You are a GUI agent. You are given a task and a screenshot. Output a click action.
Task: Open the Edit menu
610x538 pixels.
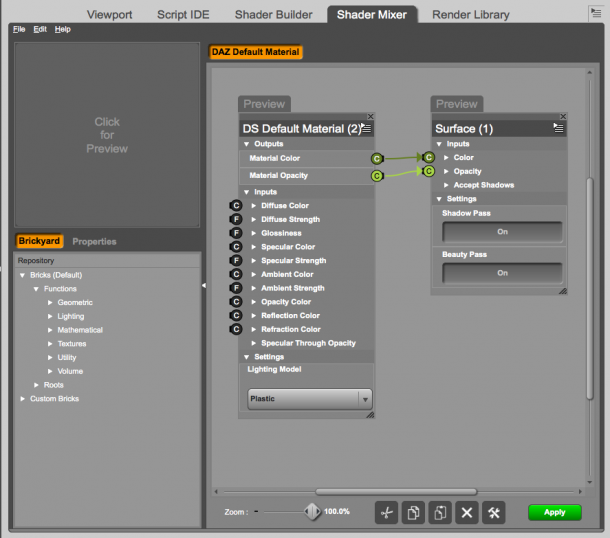(x=40, y=29)
